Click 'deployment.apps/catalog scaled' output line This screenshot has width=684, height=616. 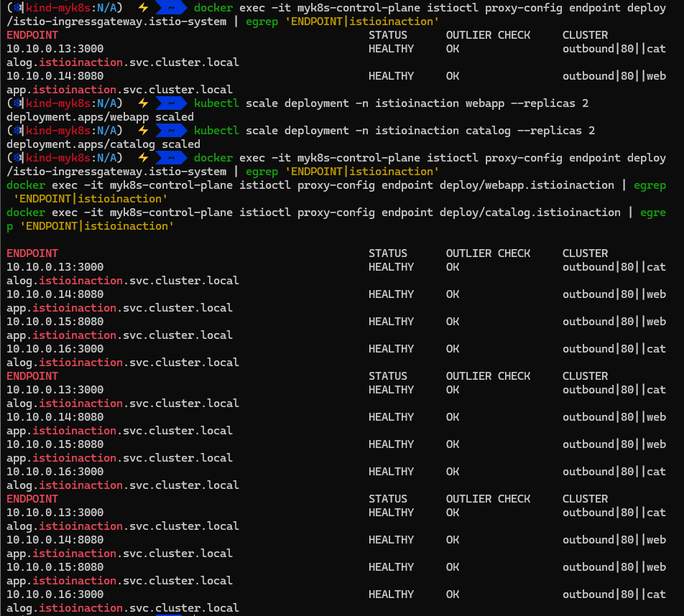coord(103,144)
